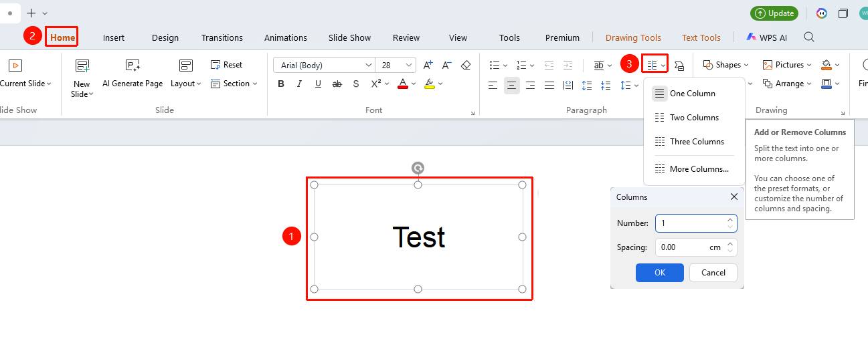Click the window switcher icon
The image size is (868, 355).
843,13
